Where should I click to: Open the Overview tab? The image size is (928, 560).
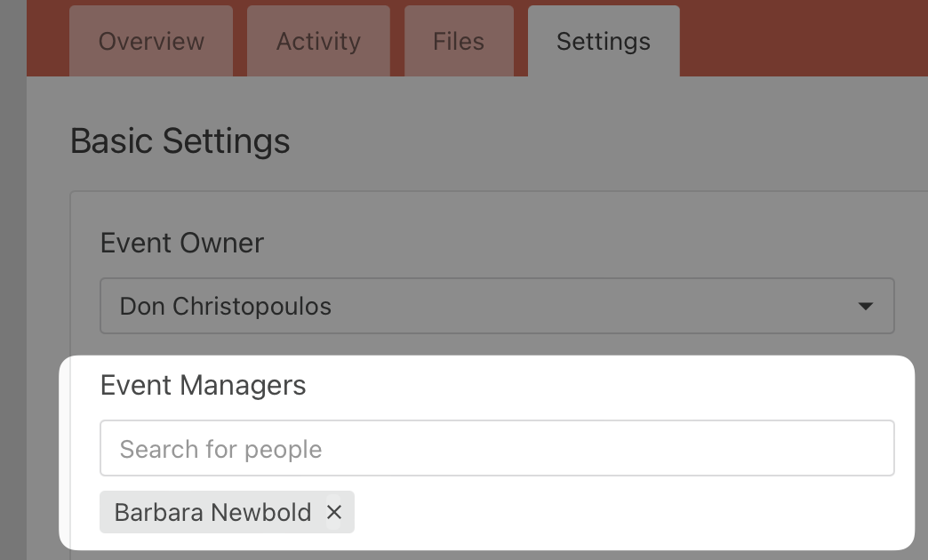151,41
